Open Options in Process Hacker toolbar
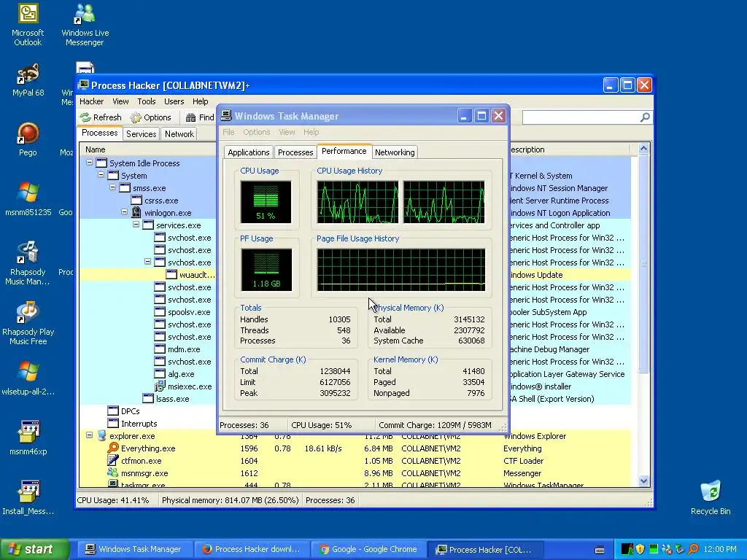Image resolution: width=747 pixels, height=560 pixels. [150, 117]
